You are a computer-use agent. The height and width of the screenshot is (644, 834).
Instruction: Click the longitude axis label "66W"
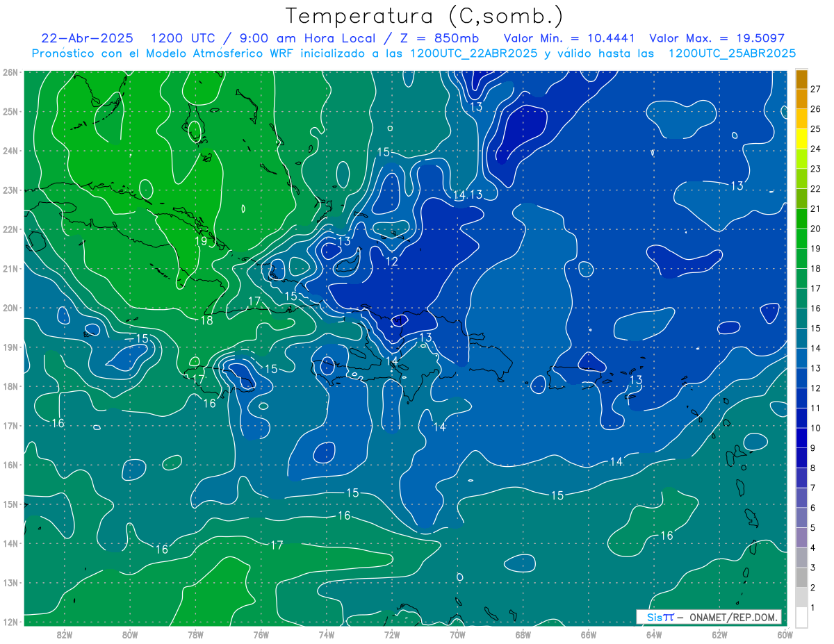(589, 634)
